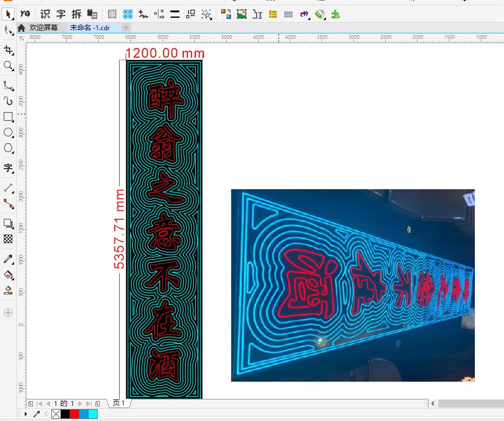
Task: Select the Freehand curve tool
Action: coord(8,85)
